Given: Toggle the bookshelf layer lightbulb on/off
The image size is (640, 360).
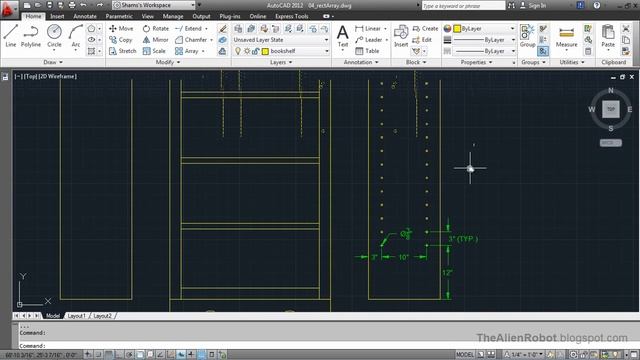Looking at the screenshot, I should coord(238,51).
